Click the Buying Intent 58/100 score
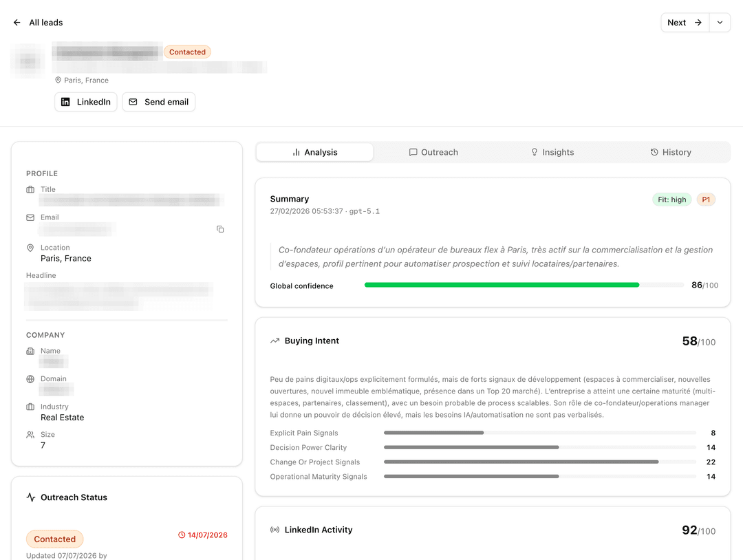Viewport: 743px width, 560px height. [698, 342]
